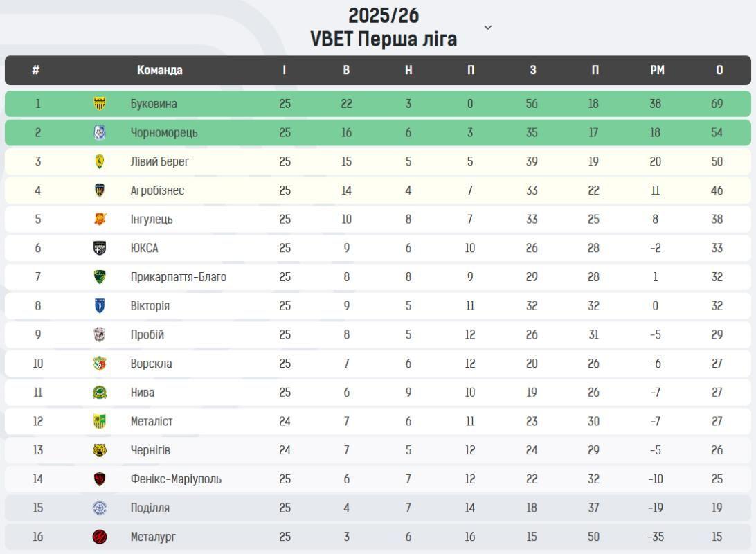
Task: Click the РМ goal difference header
Action: tap(657, 70)
